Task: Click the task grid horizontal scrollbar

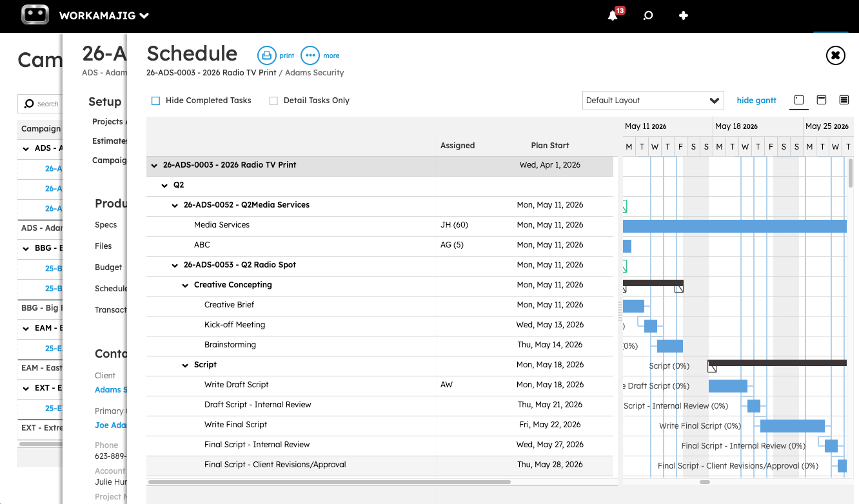Action: pos(329,481)
